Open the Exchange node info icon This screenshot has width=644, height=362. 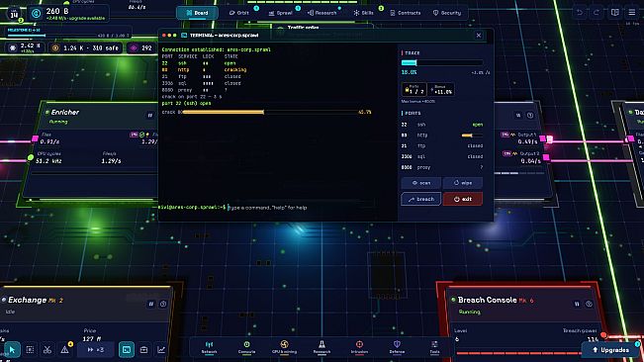point(163,304)
